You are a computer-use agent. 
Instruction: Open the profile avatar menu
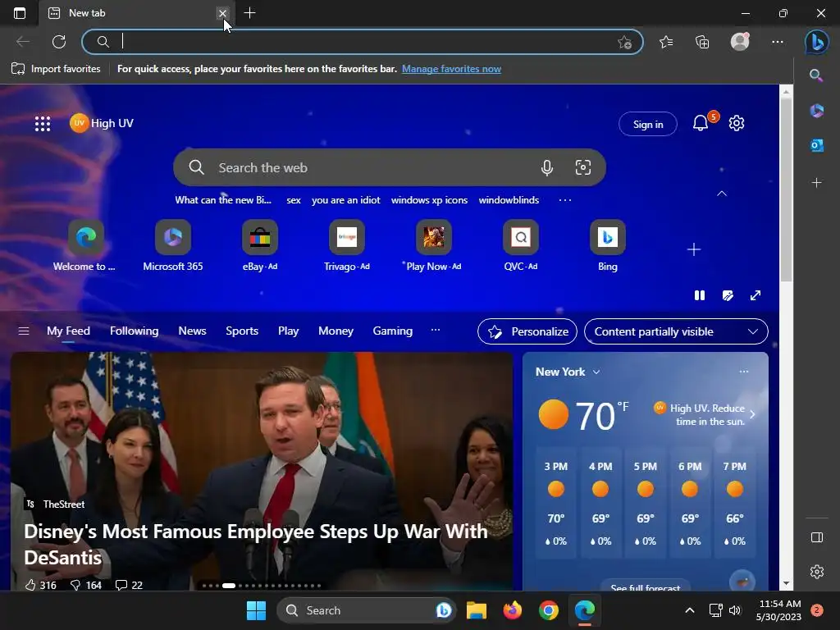tap(741, 42)
